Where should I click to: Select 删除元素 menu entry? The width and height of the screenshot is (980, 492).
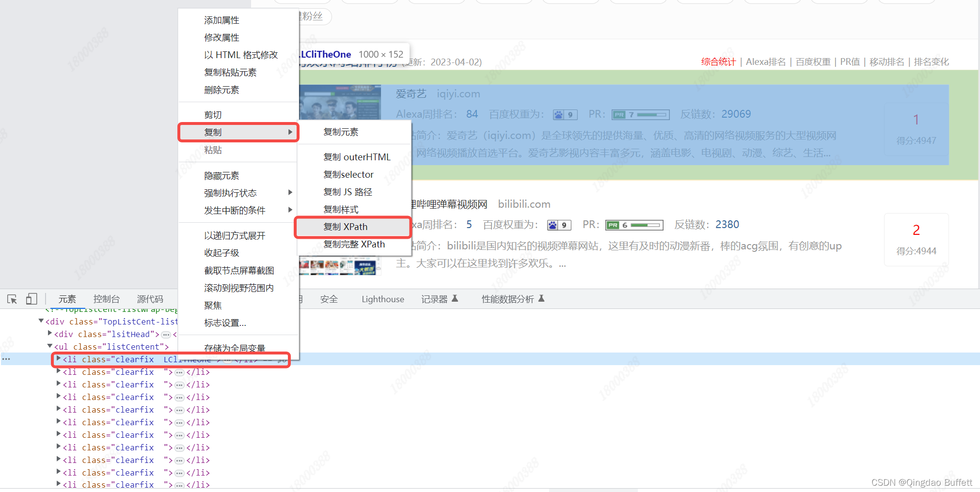[238, 90]
